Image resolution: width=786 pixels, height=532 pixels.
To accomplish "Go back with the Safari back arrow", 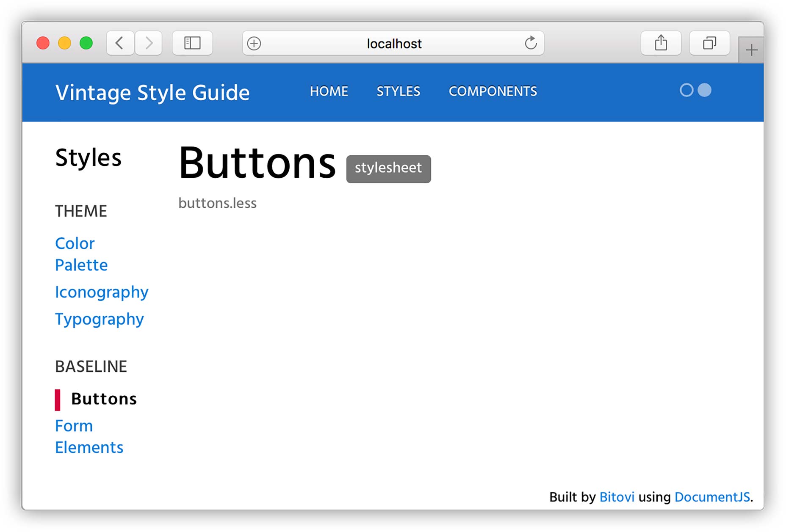I will click(x=120, y=43).
